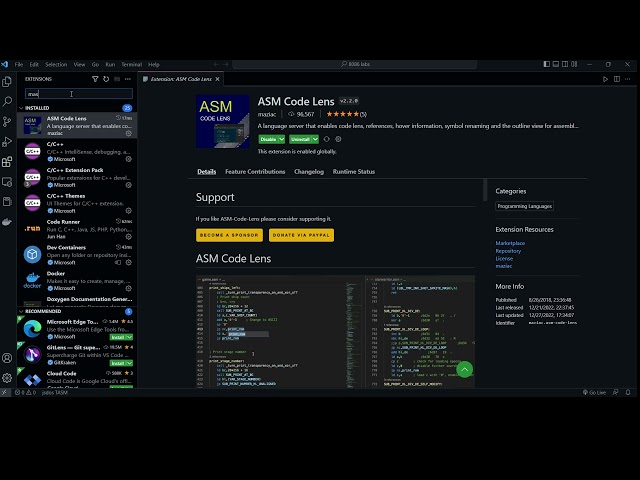Open the Search view in activity bar
This screenshot has width=640, height=480.
pos(7,102)
